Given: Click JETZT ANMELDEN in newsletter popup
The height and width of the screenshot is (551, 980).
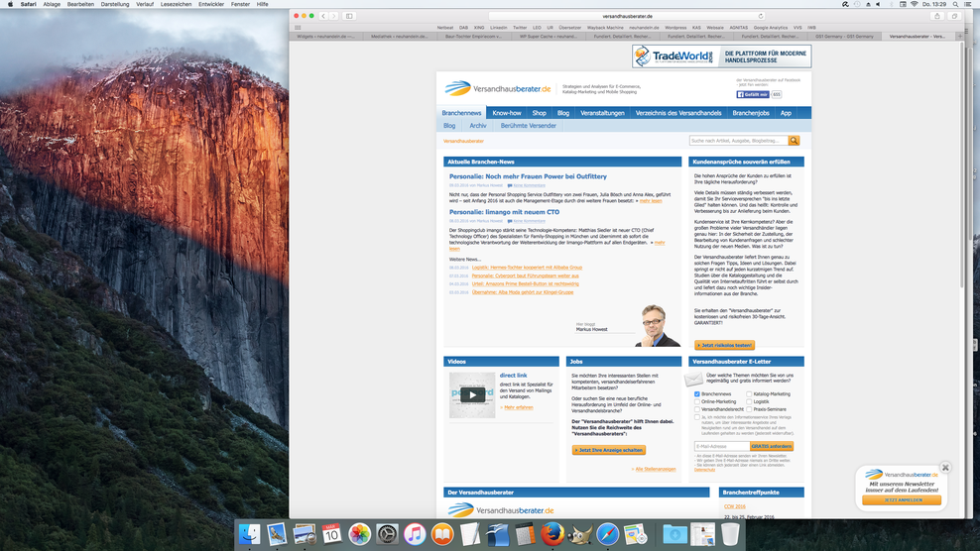Looking at the screenshot, I should [x=902, y=499].
